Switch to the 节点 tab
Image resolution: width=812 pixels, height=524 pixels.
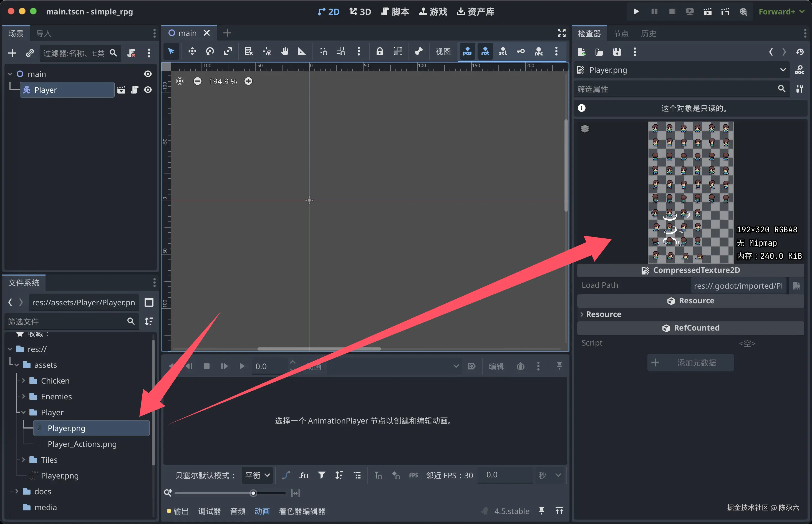pyautogui.click(x=621, y=34)
